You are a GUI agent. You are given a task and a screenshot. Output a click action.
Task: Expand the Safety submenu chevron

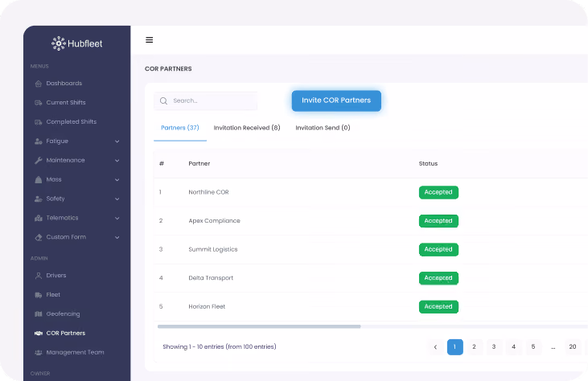117,199
